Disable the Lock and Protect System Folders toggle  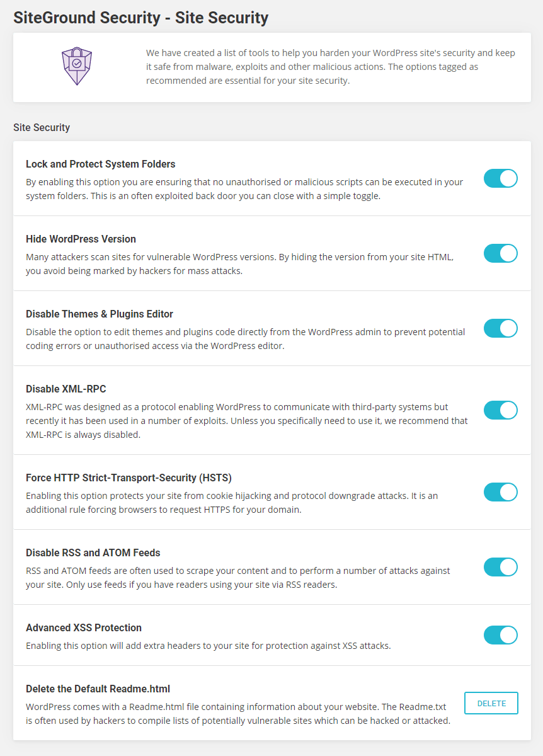click(x=500, y=178)
